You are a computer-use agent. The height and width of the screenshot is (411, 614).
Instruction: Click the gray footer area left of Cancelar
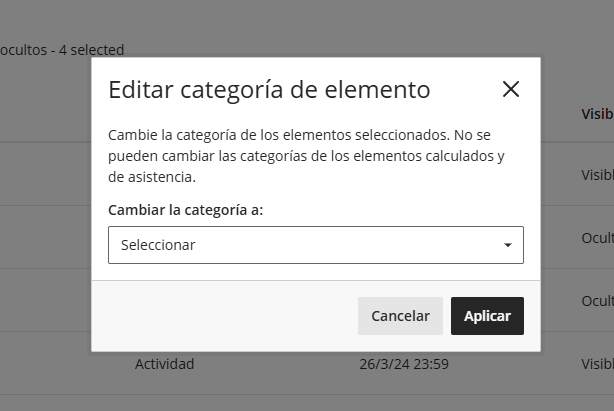[225, 316]
